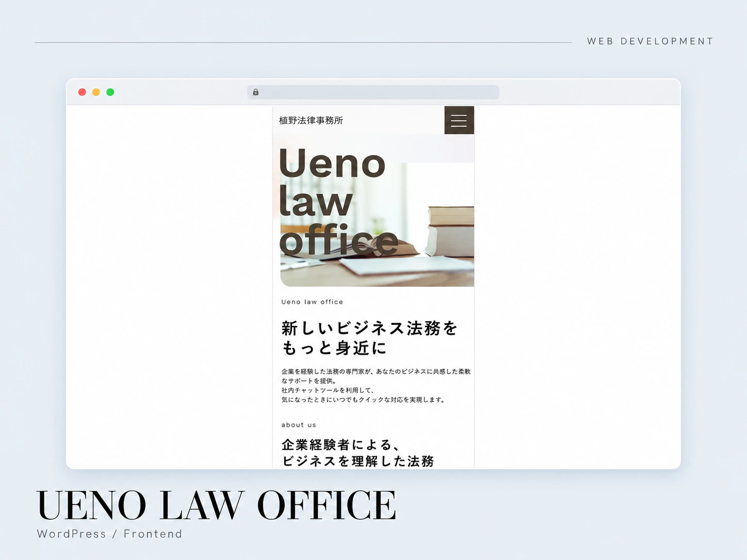
Task: Click the 'WordPress / Frontend' subtitle
Action: pyautogui.click(x=109, y=534)
